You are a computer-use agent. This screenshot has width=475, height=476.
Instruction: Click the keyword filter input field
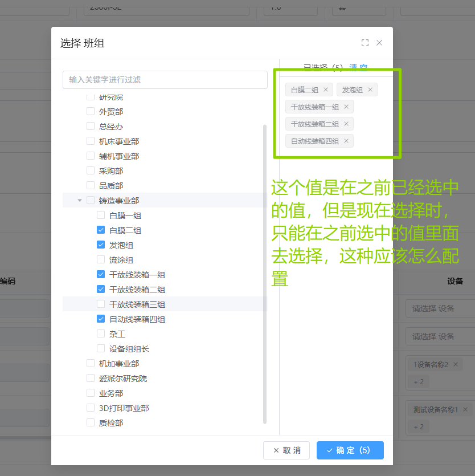click(x=165, y=80)
